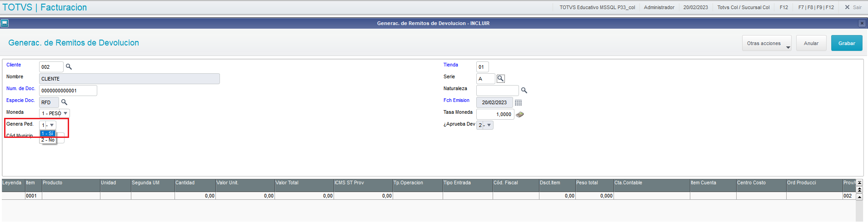Click the Naturaleza input field
Image resolution: width=868 pixels, height=223 pixels.
coord(498,91)
